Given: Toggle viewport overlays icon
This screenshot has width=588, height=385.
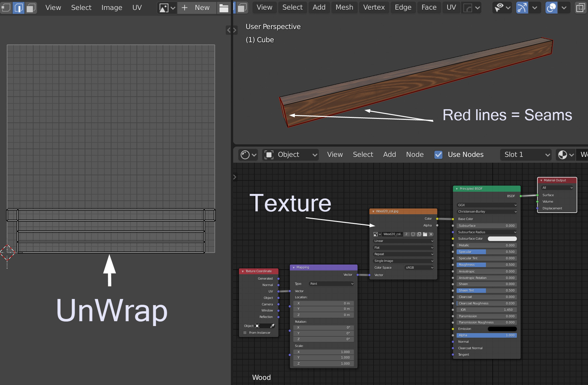Looking at the screenshot, I should point(551,7).
